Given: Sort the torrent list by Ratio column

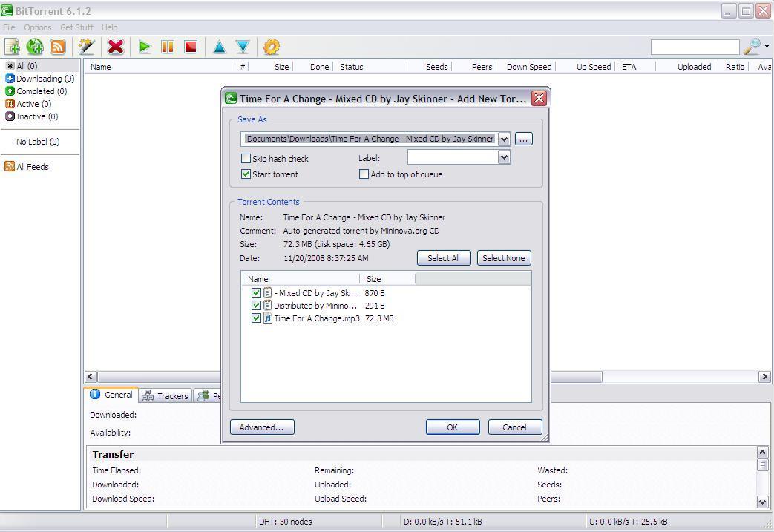Looking at the screenshot, I should click(x=732, y=67).
